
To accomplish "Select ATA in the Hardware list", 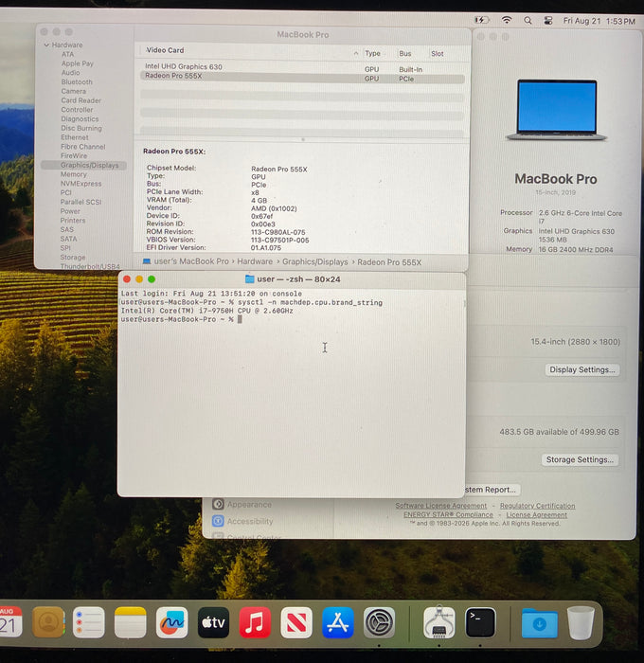I will tap(67, 54).
